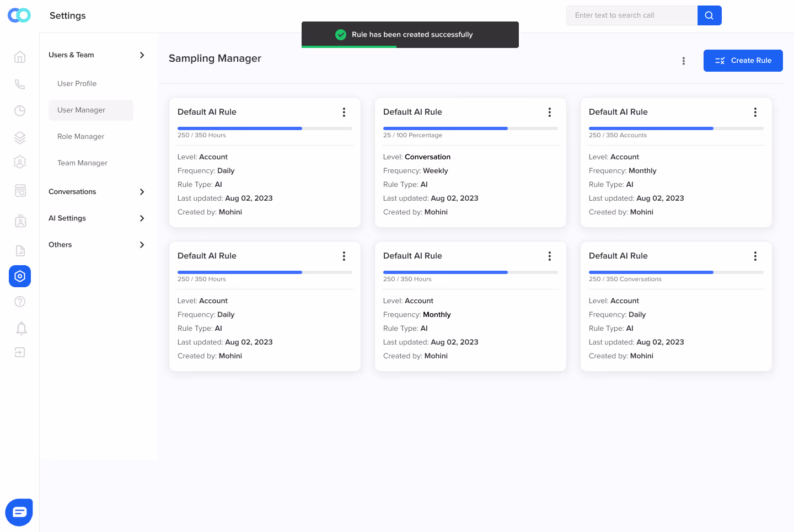
Task: Click the Create Rule button
Action: pyautogui.click(x=743, y=61)
